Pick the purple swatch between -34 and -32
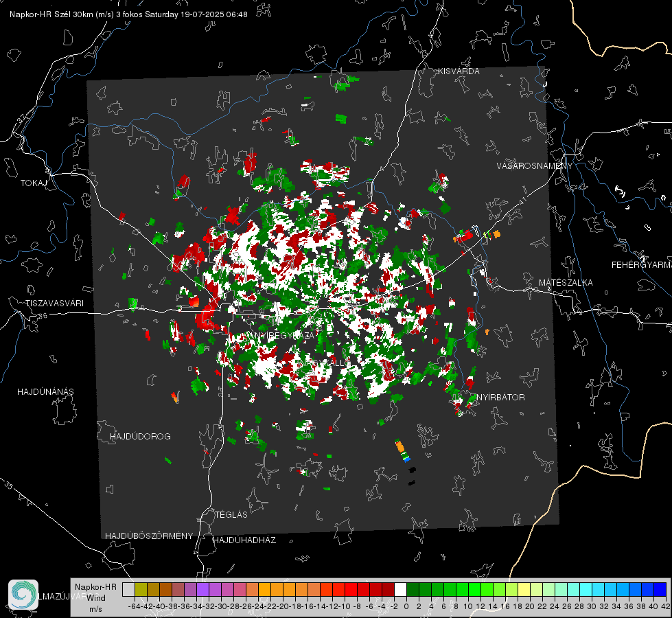The width and height of the screenshot is (672, 618). (202, 589)
